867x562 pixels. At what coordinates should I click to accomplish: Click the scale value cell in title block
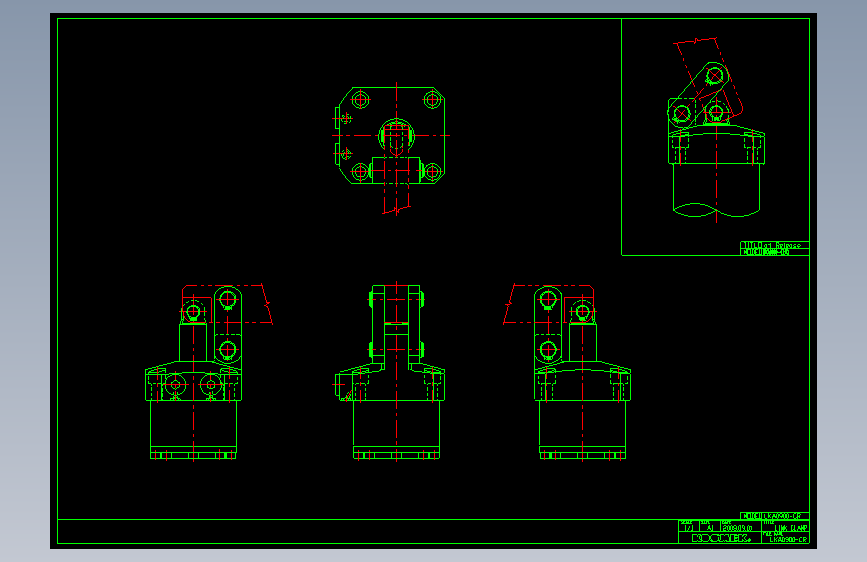point(688,528)
